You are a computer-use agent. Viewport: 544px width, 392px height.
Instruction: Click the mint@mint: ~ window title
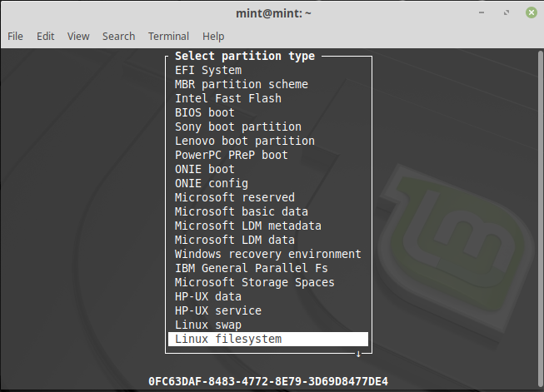(273, 13)
